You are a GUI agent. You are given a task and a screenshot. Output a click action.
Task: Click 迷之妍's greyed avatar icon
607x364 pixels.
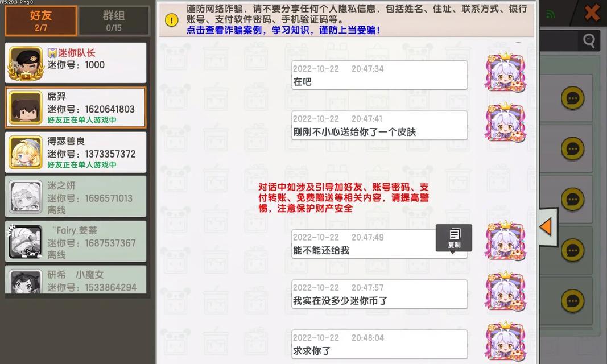[26, 197]
